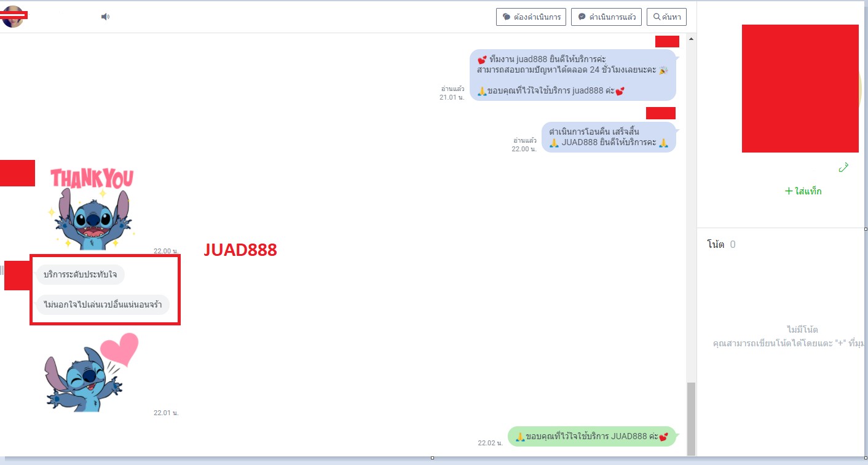This screenshot has width=868, height=465.
Task: Click the ทีมงาน juad888 welcome message bubble
Action: click(572, 75)
